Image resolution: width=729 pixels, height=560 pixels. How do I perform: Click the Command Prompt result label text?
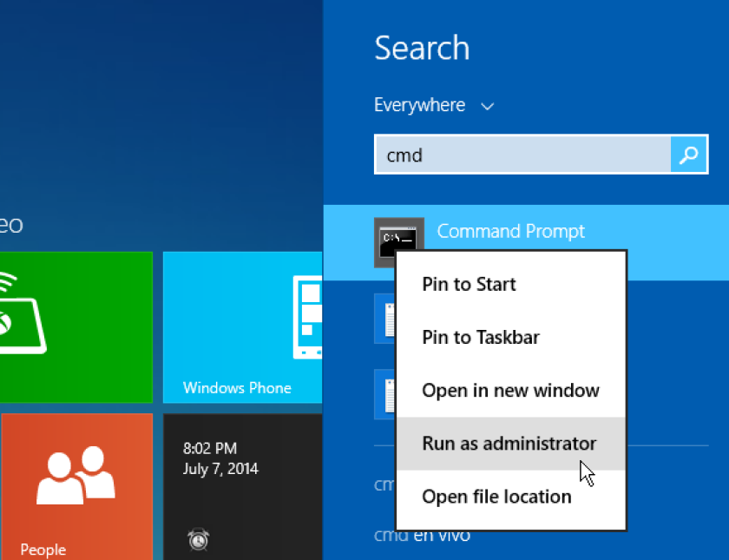(x=510, y=231)
